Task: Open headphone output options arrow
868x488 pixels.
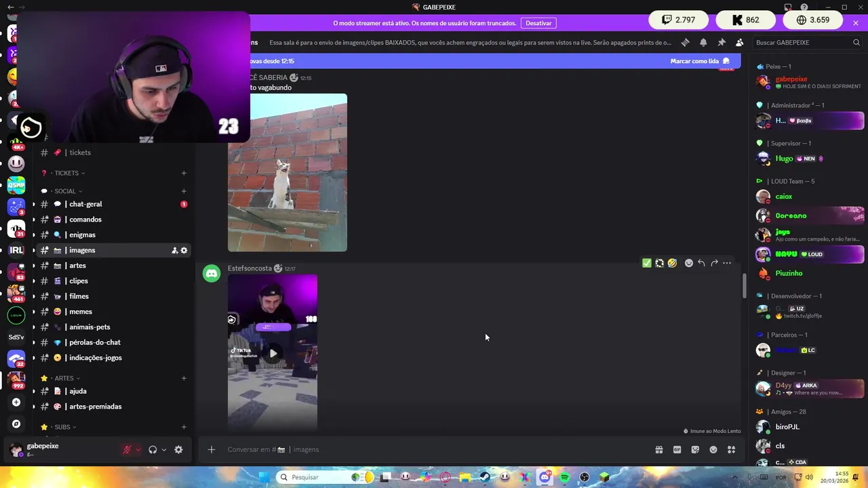Action: point(164,449)
